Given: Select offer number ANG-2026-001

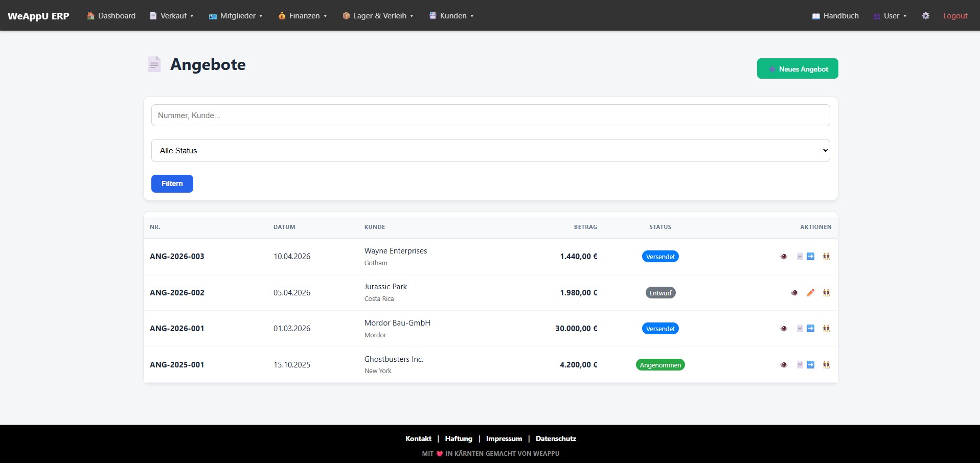Looking at the screenshot, I should coord(177,329).
